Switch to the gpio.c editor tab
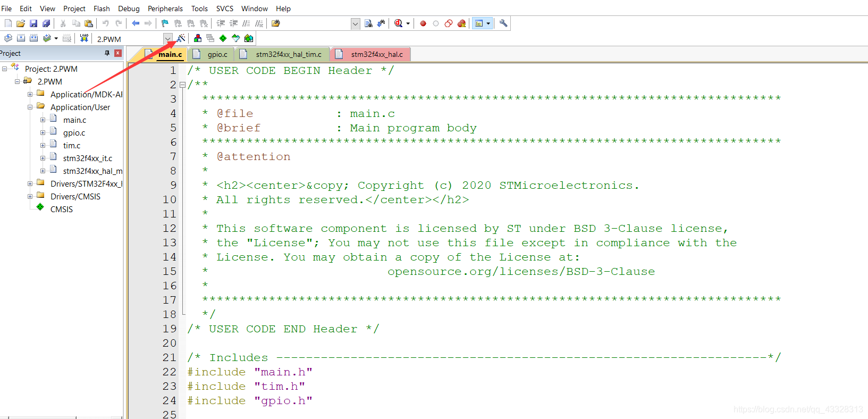 pyautogui.click(x=212, y=54)
